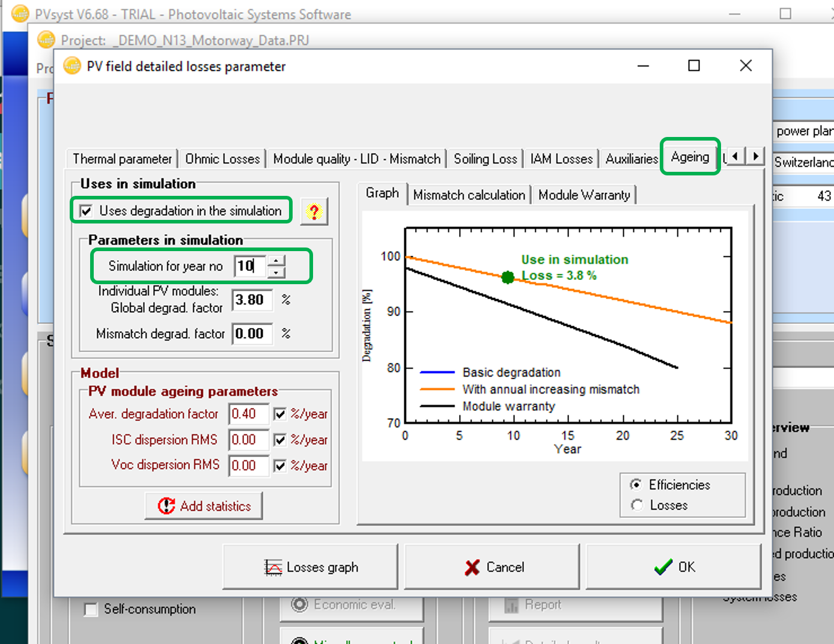Click the Simulation for year no field
Screen dimensions: 834x644
pyautogui.click(x=251, y=266)
